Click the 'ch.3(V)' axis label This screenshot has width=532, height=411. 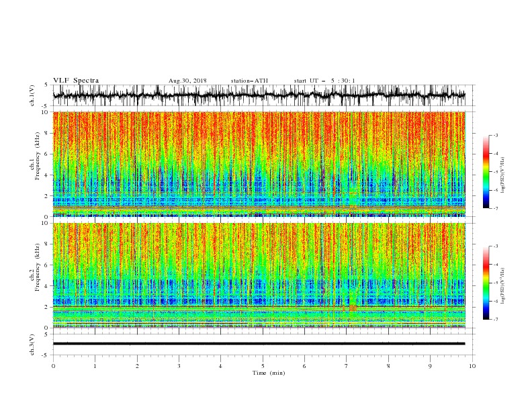coord(32,345)
